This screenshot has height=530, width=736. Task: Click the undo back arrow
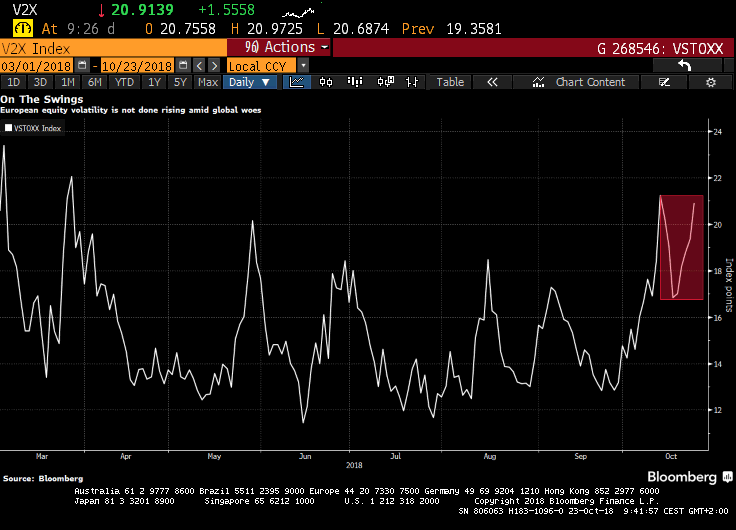[x=685, y=66]
